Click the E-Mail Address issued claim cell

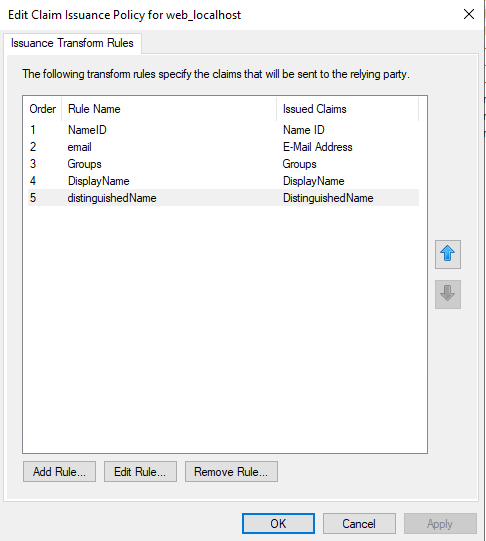click(318, 147)
